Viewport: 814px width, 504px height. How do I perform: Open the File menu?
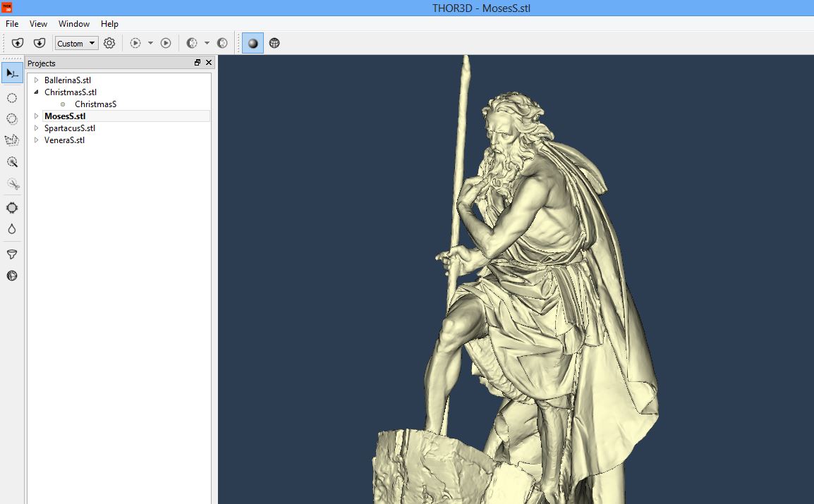(x=12, y=24)
